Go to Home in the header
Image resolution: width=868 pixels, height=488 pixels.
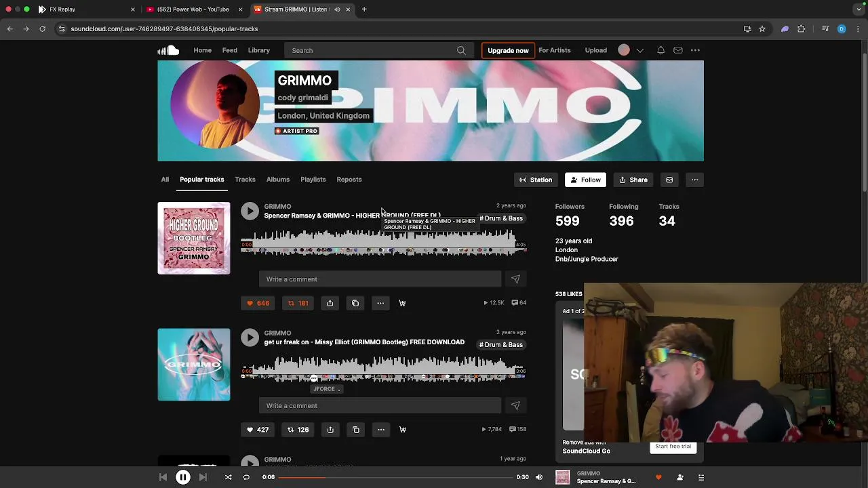coord(202,50)
